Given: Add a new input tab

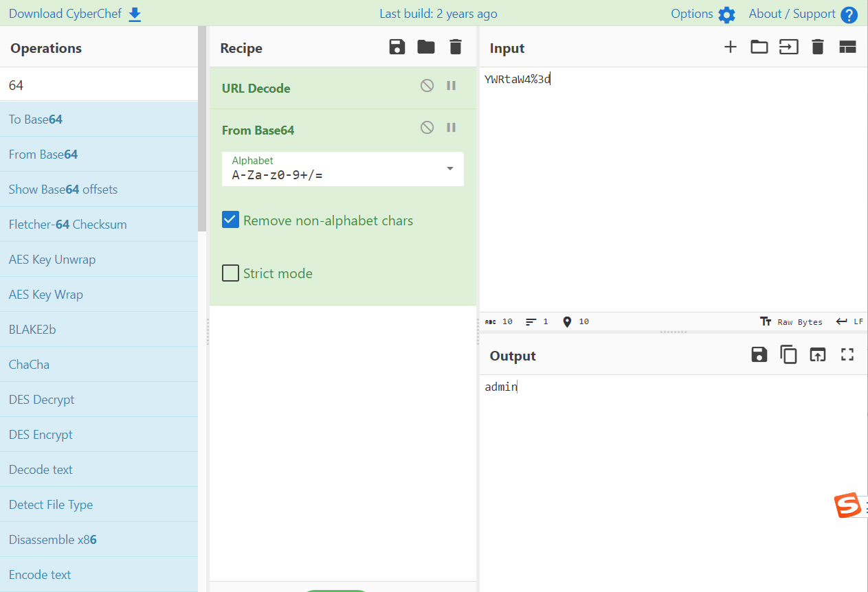Looking at the screenshot, I should point(730,47).
